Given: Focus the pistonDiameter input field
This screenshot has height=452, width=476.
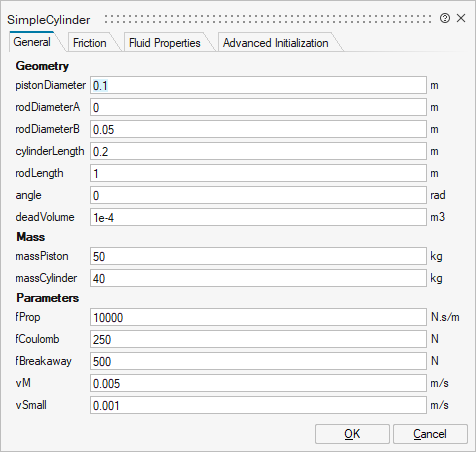Looking at the screenshot, I should 258,85.
